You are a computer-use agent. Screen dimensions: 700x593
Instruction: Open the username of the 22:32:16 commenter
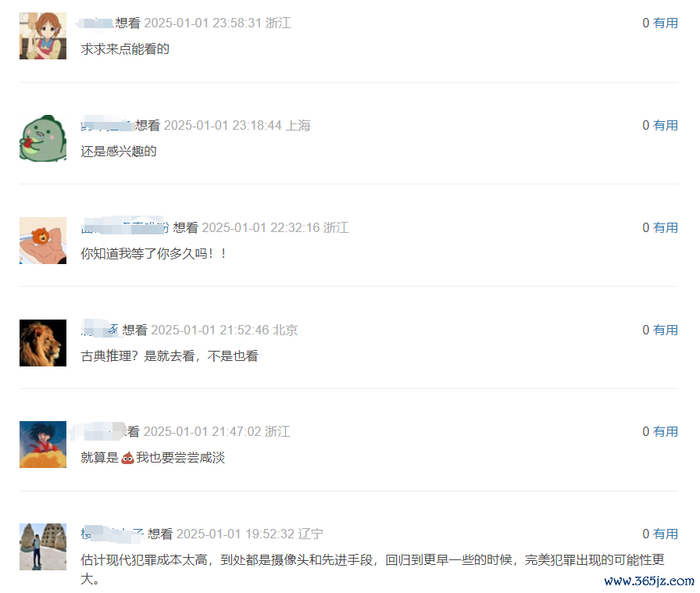pos(125,227)
